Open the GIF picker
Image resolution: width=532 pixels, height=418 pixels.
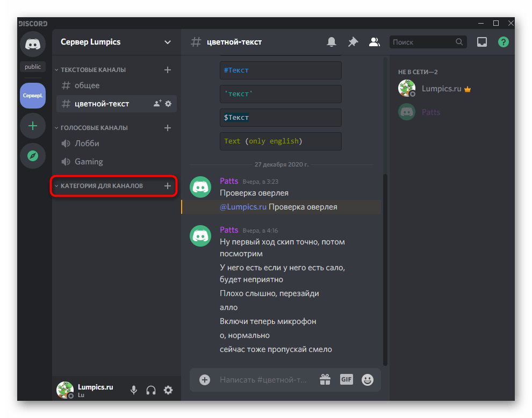pyautogui.click(x=347, y=380)
